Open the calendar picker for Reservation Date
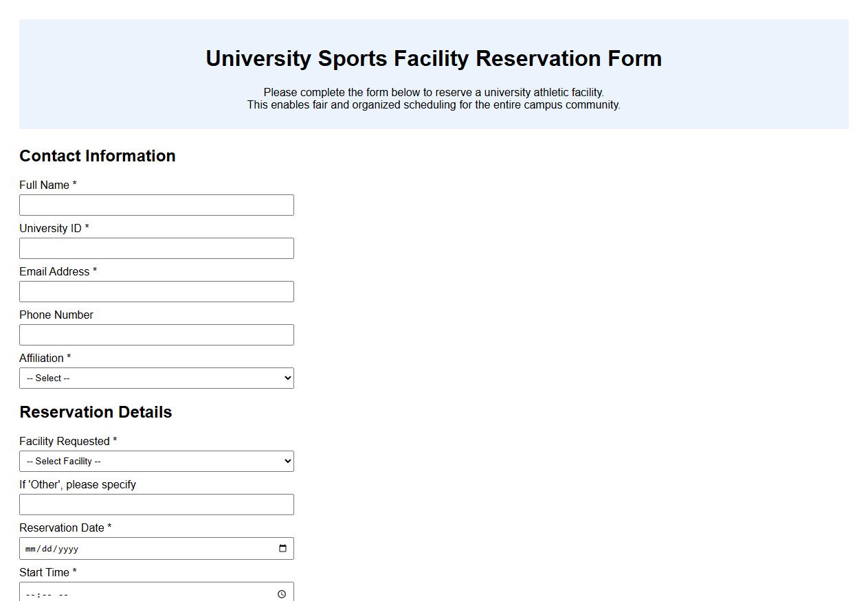 pyautogui.click(x=282, y=548)
